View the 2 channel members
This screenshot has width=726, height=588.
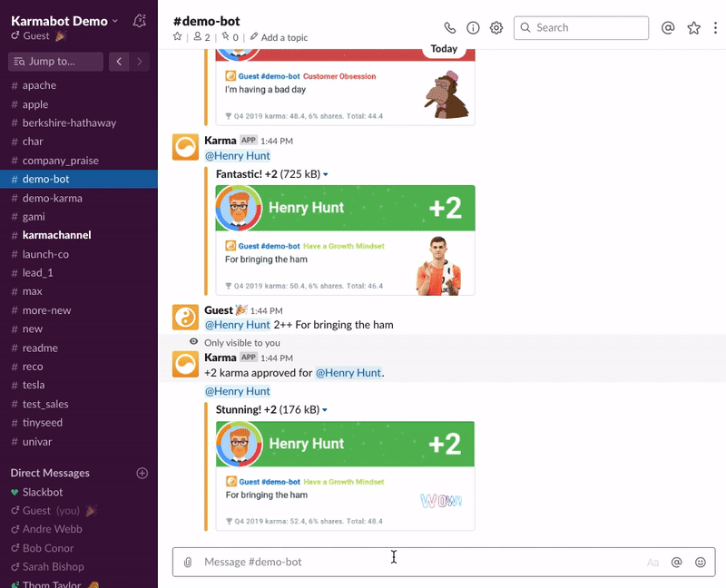click(201, 37)
